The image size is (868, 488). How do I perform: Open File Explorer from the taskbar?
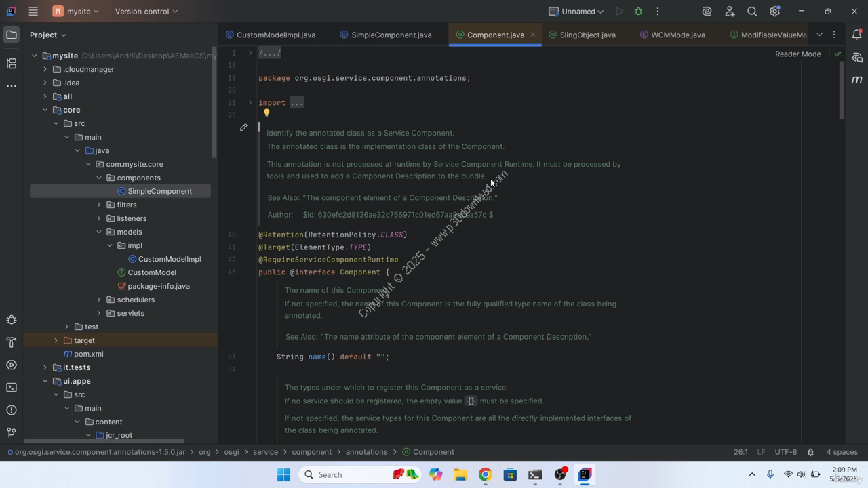[460, 474]
